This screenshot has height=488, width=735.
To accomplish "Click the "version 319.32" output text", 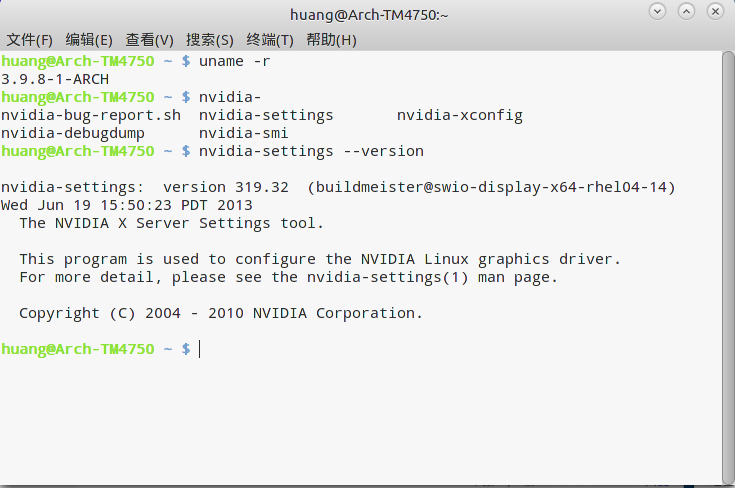I will coord(225,187).
